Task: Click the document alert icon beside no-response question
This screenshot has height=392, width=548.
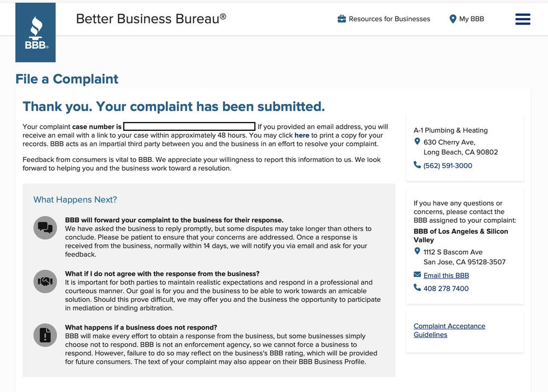Action: (45, 335)
